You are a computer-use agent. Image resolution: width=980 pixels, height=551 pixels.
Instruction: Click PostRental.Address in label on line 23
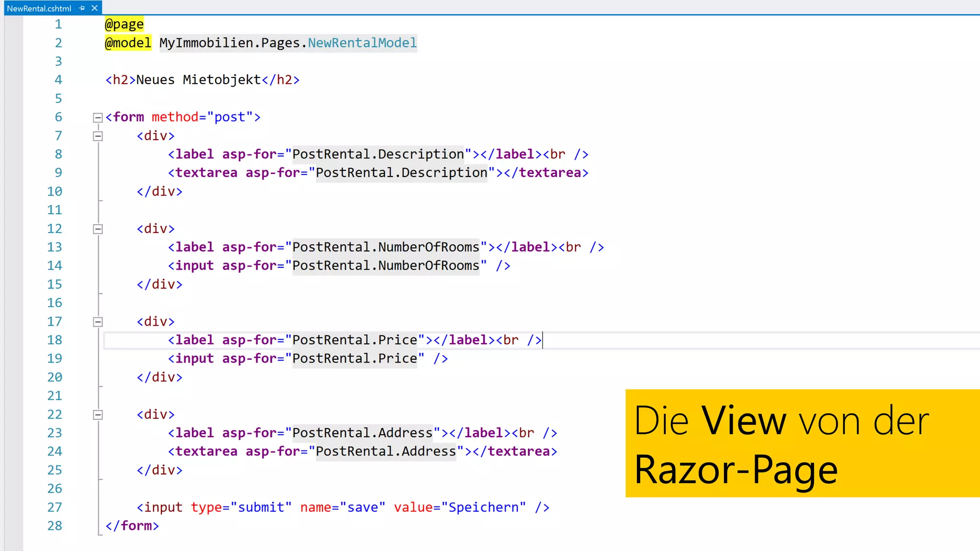[363, 432]
